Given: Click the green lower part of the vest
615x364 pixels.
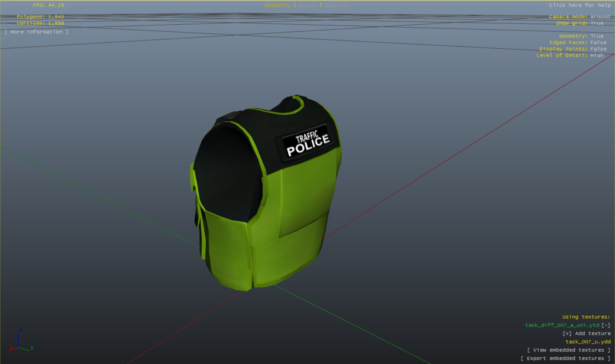Looking at the screenshot, I should (288, 251).
